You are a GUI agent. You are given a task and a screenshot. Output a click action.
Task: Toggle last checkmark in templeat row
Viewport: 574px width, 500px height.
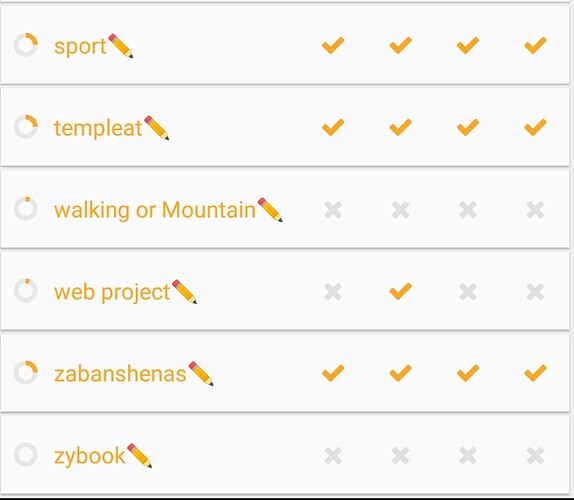tap(535, 127)
